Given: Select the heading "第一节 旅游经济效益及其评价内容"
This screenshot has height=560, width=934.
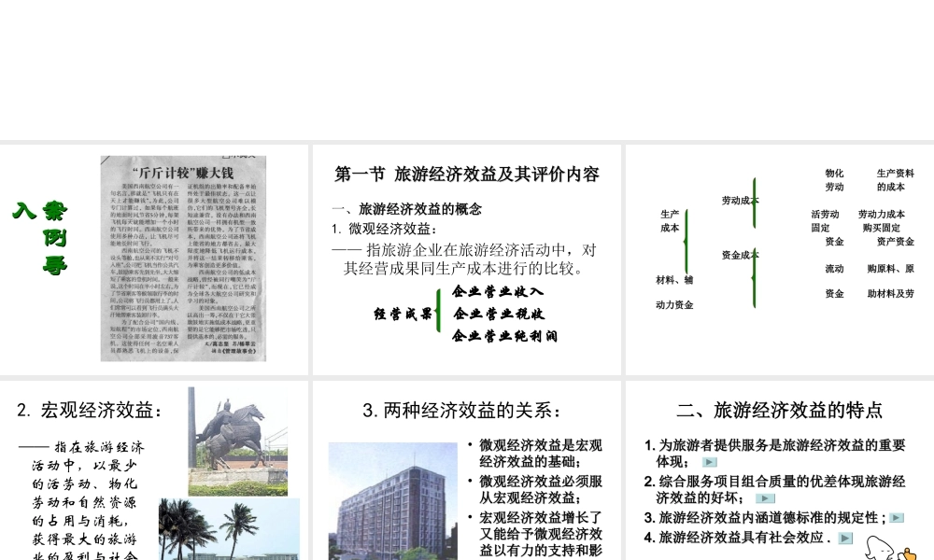Looking at the screenshot, I should (467, 175).
